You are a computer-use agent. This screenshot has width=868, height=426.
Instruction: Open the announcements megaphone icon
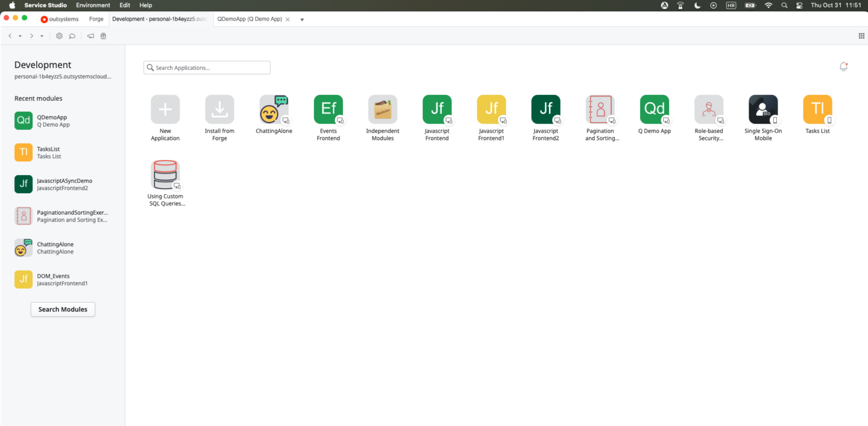[90, 36]
